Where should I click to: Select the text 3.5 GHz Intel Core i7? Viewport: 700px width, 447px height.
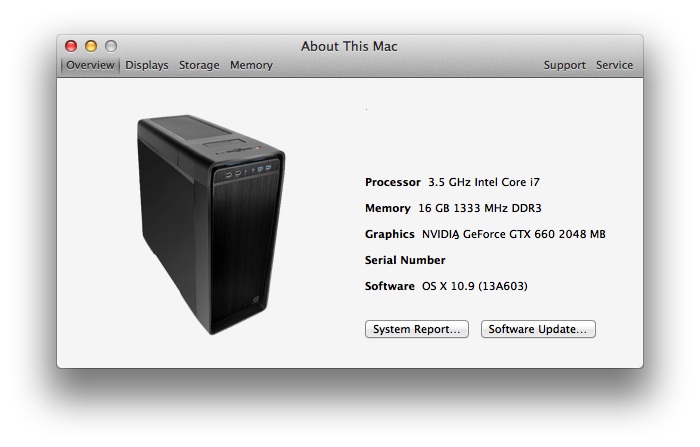point(484,182)
